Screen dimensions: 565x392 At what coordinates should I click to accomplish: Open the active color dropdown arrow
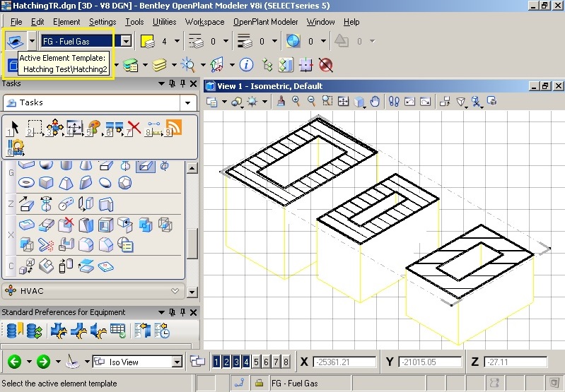click(x=177, y=42)
